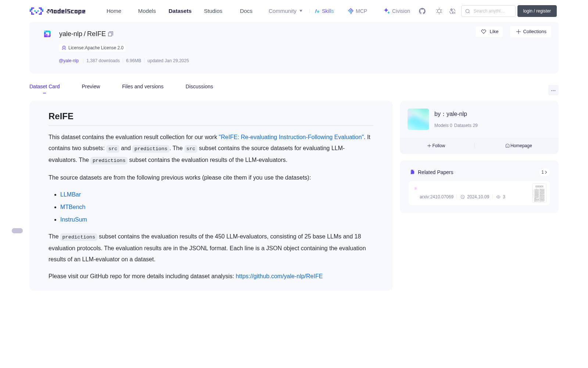Image resolution: width=588 pixels, height=368 pixels.
Task: Click the Civision sparkle icon
Action: click(387, 11)
